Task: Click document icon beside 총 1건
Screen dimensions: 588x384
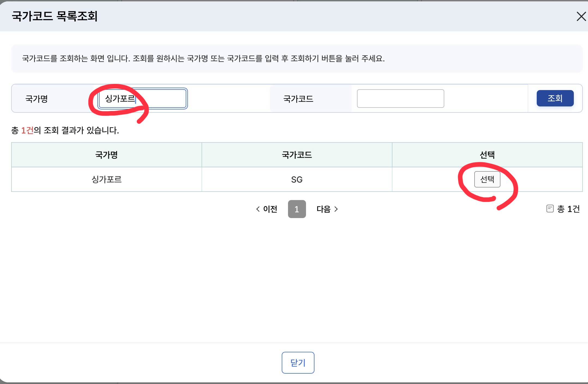Action: click(x=550, y=209)
